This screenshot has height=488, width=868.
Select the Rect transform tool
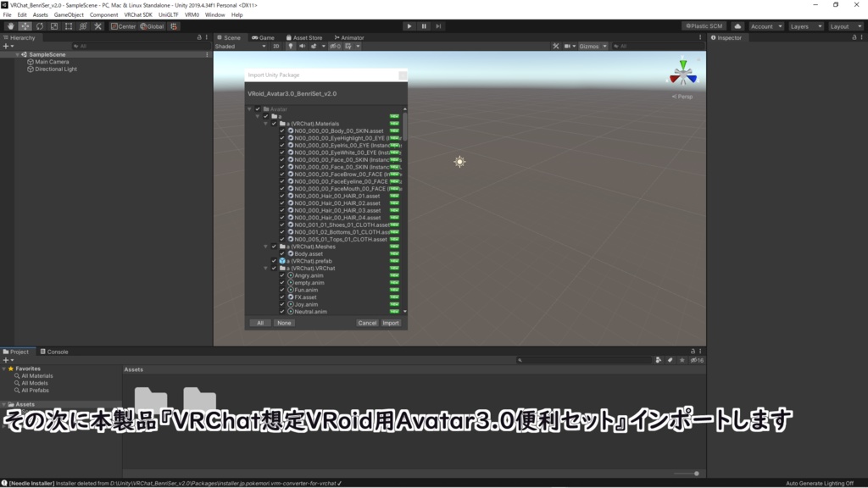tap(69, 26)
